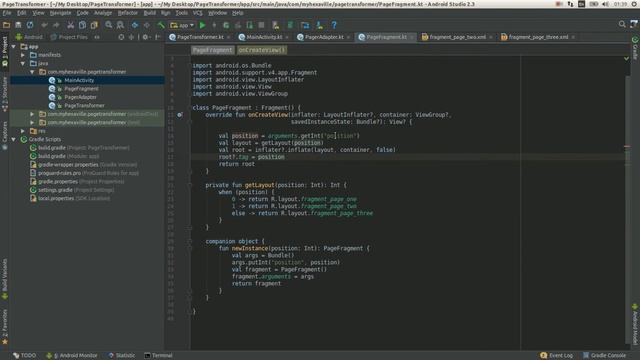
Task: Switch to fragment_page_three.xml tab
Action: tap(538, 37)
